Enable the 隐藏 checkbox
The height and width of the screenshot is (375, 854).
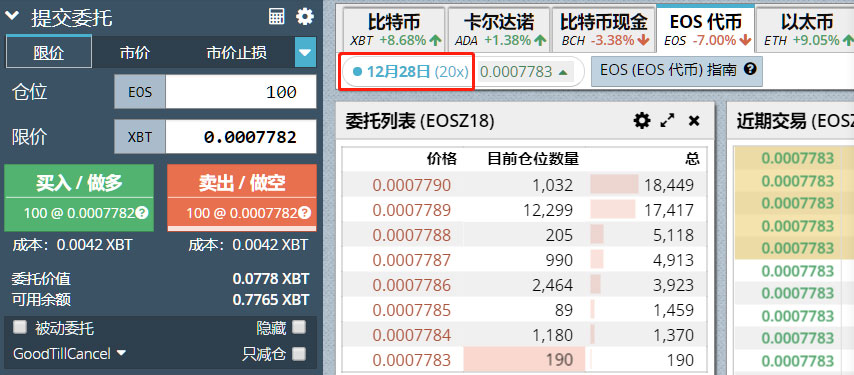298,327
